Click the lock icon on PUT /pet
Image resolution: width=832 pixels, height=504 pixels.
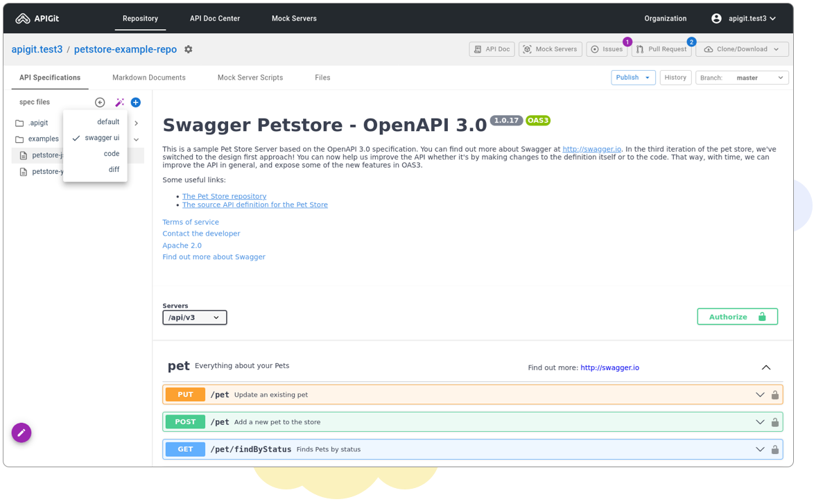tap(775, 394)
